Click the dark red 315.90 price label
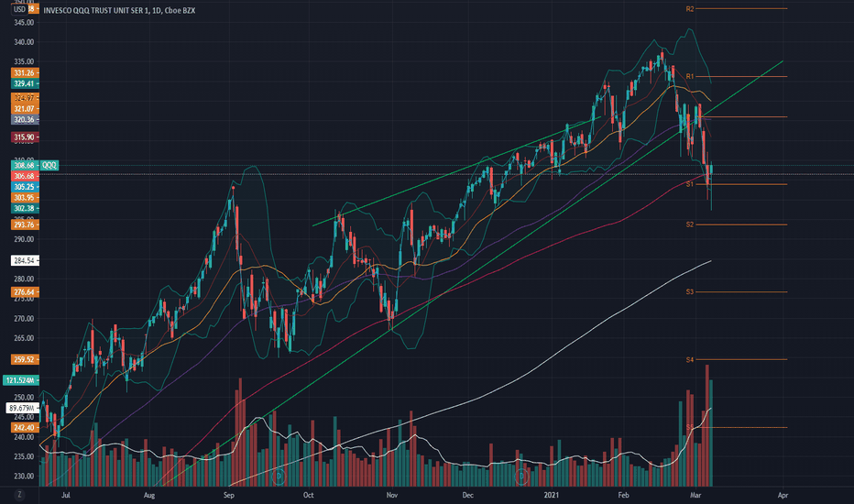854x504 pixels. coord(25,137)
